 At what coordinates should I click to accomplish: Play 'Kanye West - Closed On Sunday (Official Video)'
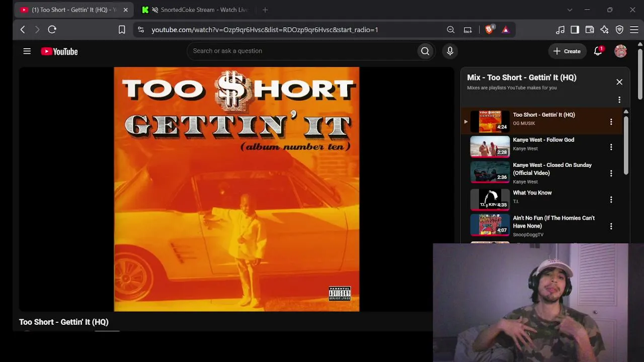[552, 169]
